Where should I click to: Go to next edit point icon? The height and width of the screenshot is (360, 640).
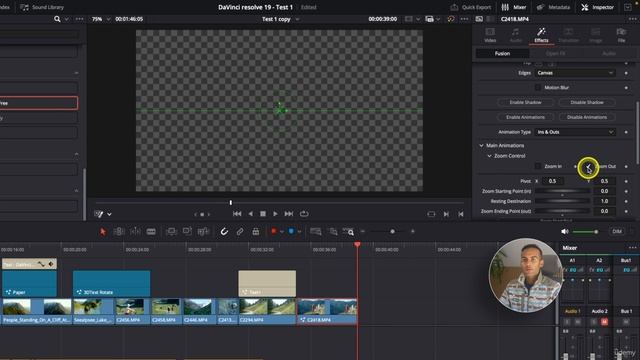(446, 214)
